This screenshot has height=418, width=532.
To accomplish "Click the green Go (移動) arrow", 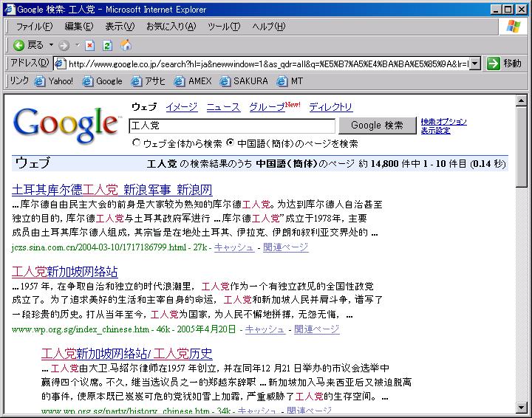I will pyautogui.click(x=494, y=64).
